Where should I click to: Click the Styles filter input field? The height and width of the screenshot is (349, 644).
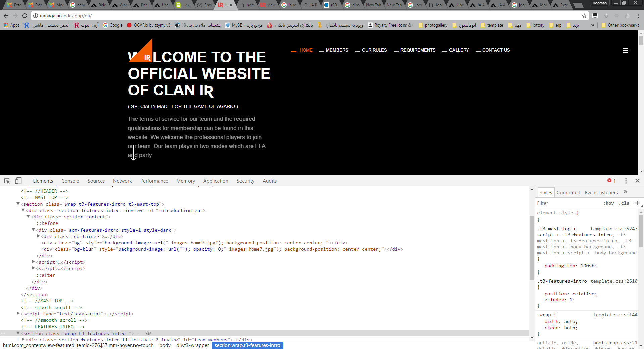tap(567, 203)
